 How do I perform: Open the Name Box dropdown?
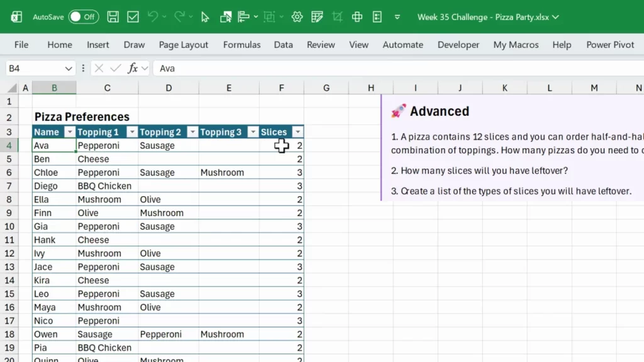tap(69, 67)
